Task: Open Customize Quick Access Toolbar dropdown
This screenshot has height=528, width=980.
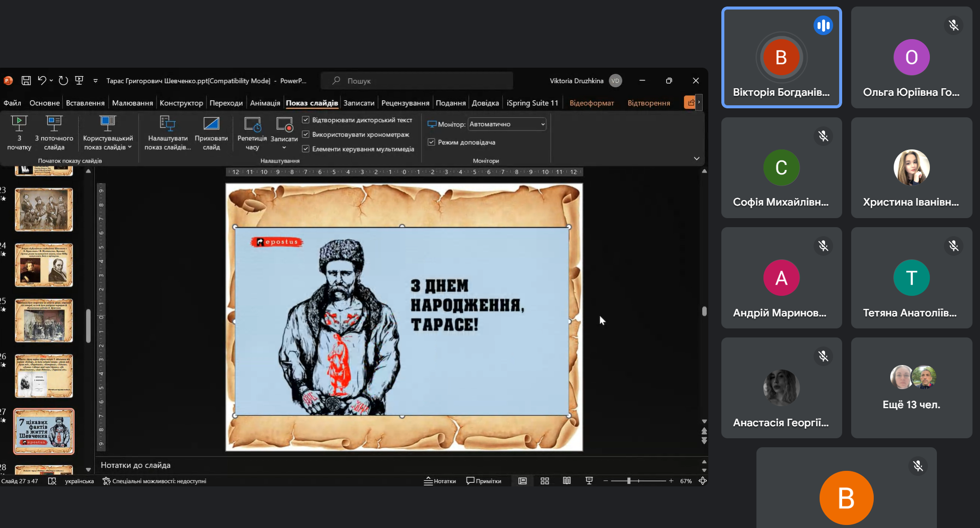Action: (95, 81)
